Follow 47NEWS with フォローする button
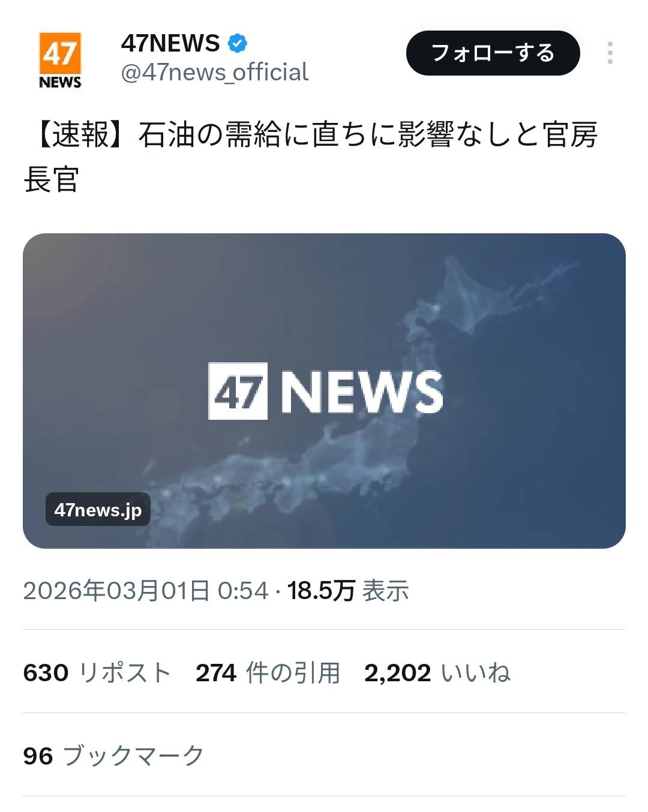 pyautogui.click(x=493, y=53)
